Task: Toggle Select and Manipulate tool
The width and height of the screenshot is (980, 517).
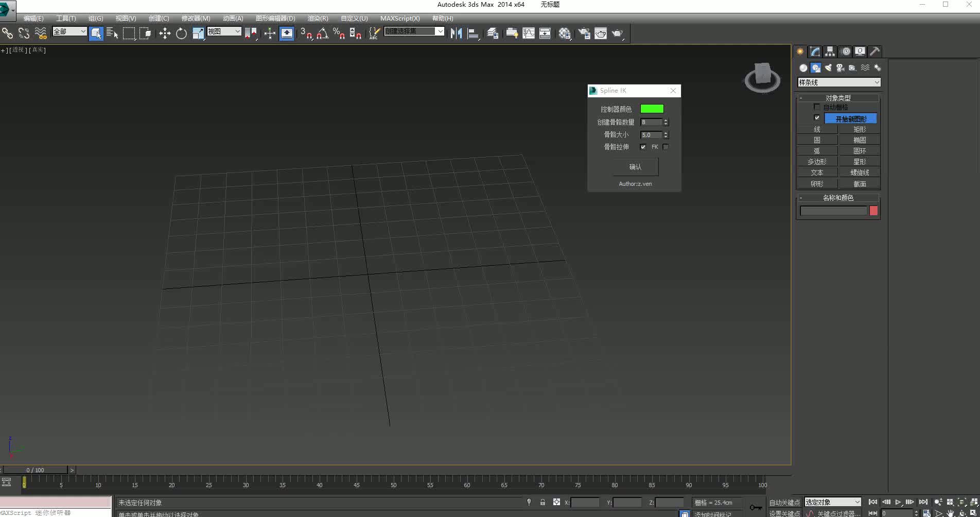Action: (x=270, y=33)
